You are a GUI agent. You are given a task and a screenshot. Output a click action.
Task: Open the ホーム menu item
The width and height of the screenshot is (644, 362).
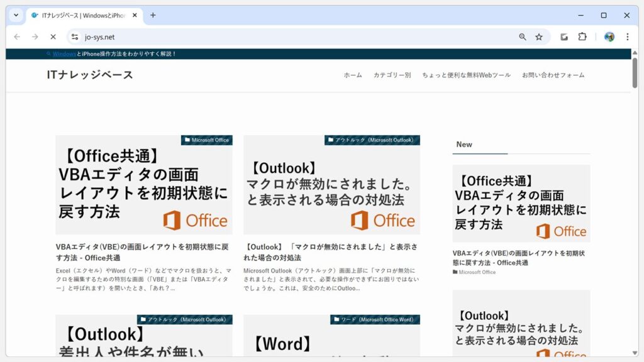(x=353, y=75)
